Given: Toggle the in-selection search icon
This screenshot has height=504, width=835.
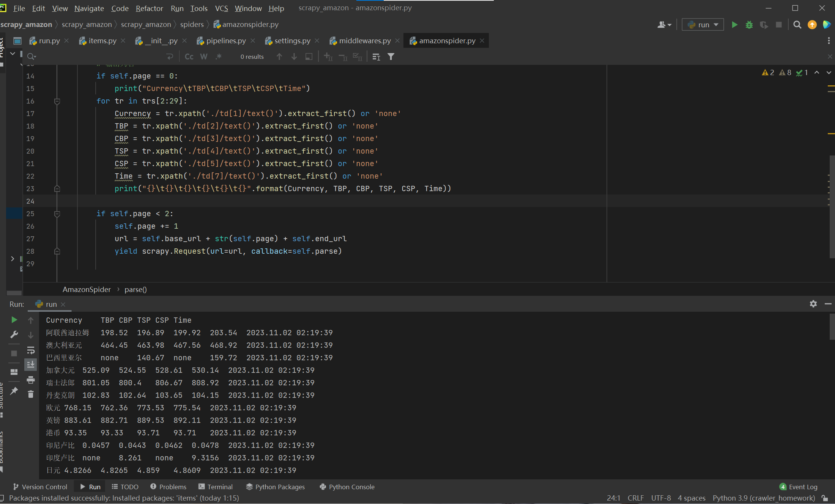Looking at the screenshot, I should tap(309, 57).
